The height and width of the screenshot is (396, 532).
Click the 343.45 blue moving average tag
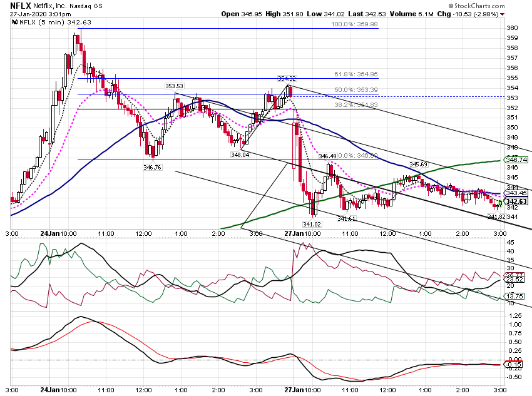coord(516,193)
